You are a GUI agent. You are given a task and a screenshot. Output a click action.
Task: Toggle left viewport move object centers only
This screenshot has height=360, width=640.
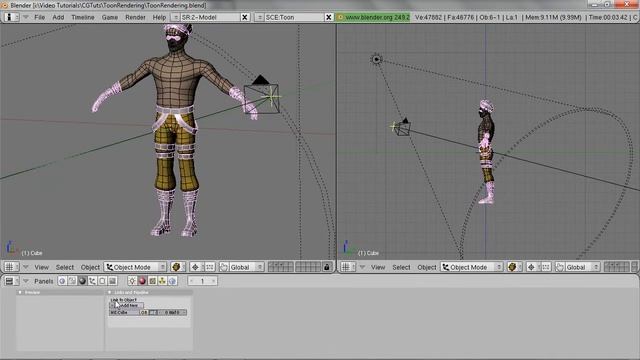[x=209, y=267]
